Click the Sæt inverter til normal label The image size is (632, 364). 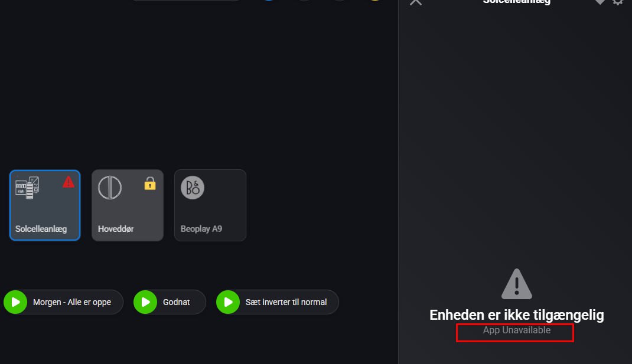pos(286,302)
